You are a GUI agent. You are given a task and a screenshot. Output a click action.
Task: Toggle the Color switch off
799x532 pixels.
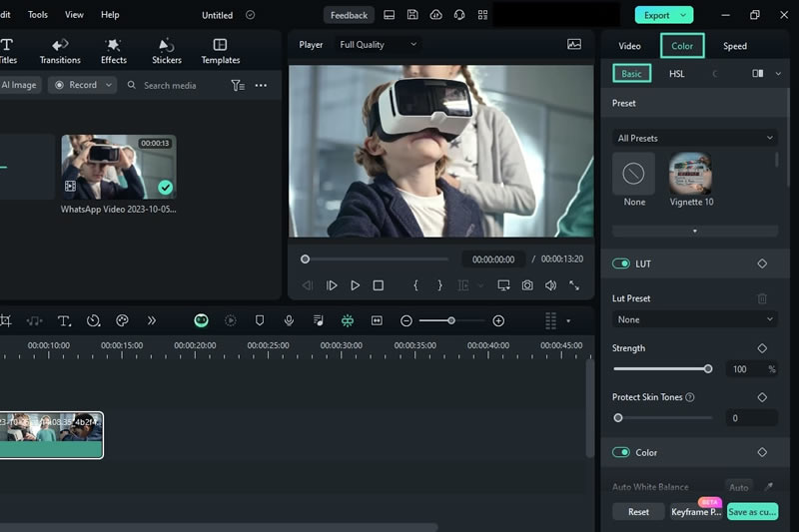coord(621,452)
